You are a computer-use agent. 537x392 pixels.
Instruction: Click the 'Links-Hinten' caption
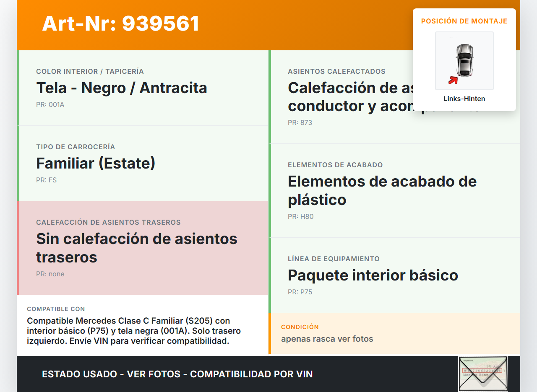[464, 99]
